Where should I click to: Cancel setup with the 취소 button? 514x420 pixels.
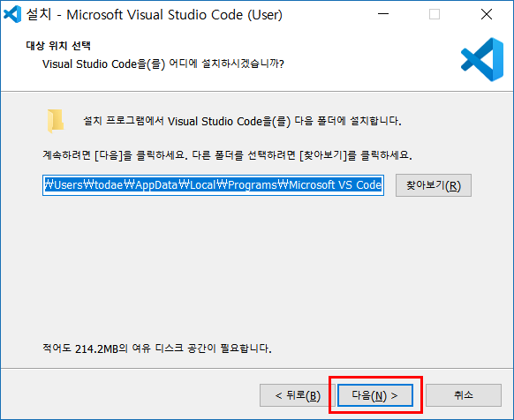[x=464, y=395]
